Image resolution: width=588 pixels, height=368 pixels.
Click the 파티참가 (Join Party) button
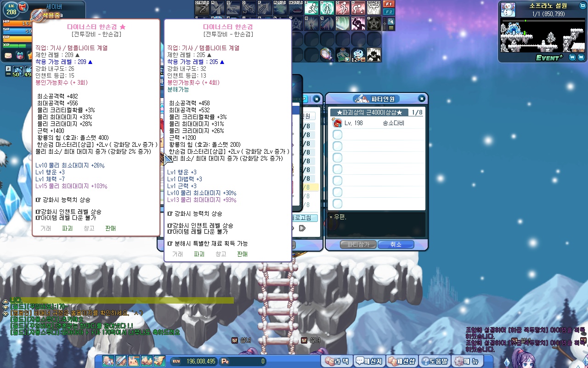click(x=358, y=245)
